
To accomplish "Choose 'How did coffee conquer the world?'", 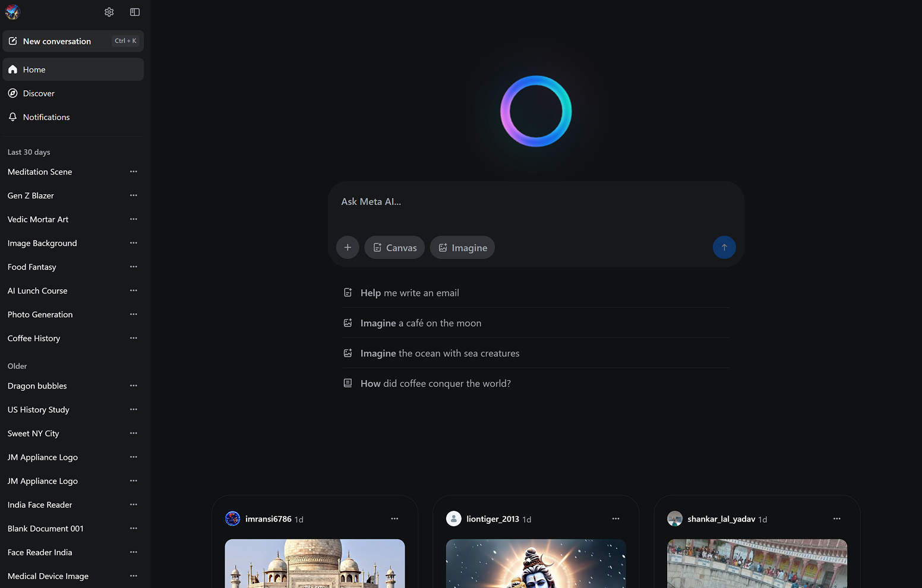I will 536,384.
